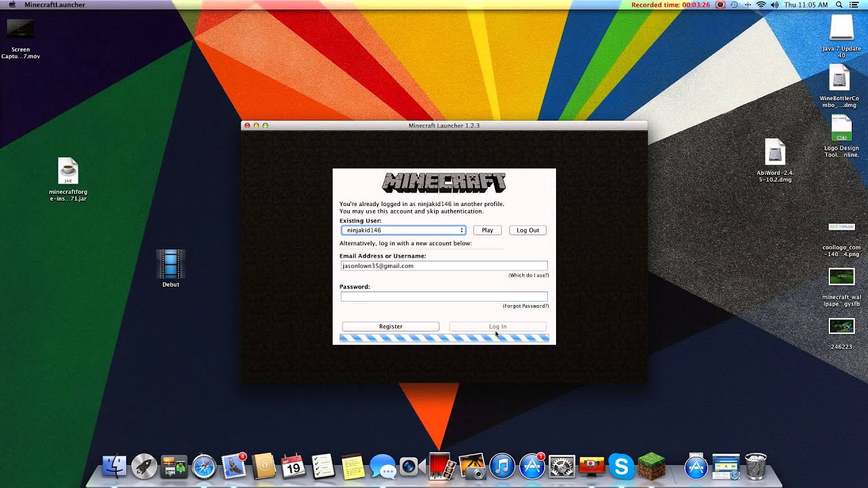This screenshot has width=868, height=488.
Task: Open Mail stamp icon with badge
Action: pos(234,466)
